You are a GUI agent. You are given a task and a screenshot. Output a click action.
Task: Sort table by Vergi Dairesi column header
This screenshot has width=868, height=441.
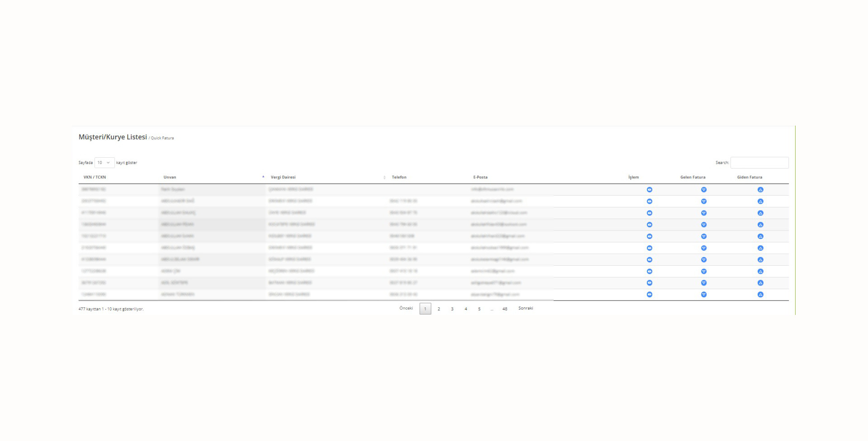point(283,177)
